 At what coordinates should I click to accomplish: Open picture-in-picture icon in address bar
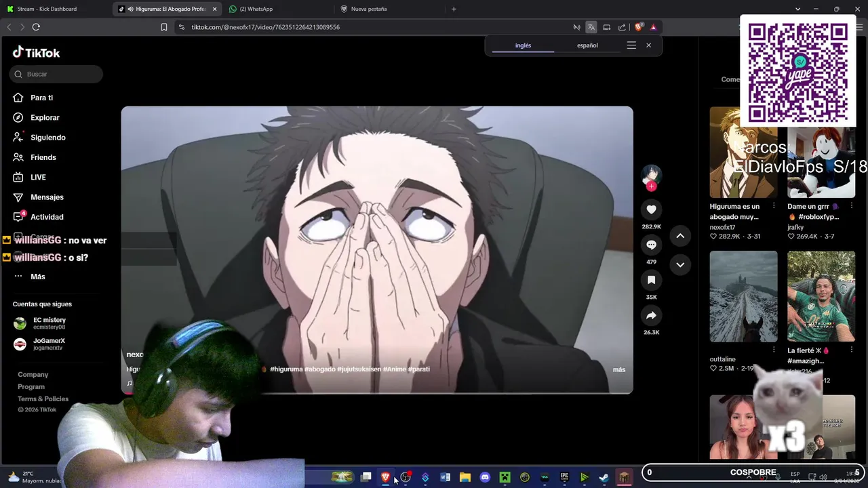pyautogui.click(x=607, y=27)
